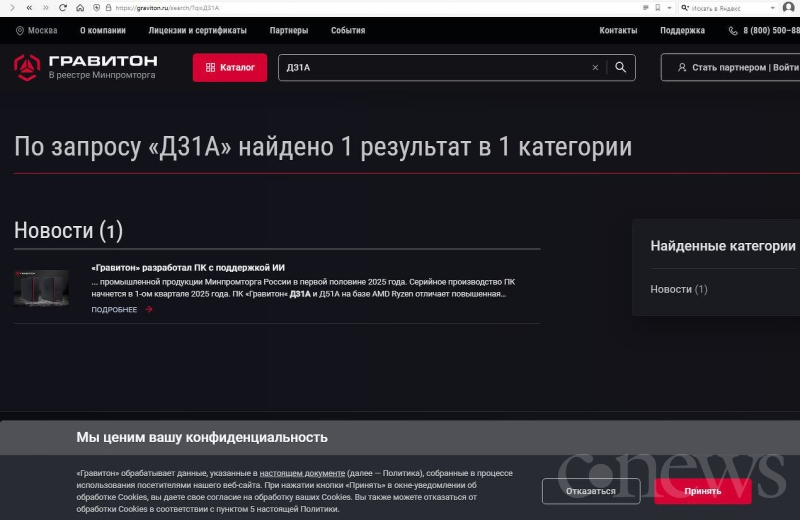Image resolution: width=800 pixels, height=520 pixels.
Task: Select the Москва city location
Action: click(36, 31)
